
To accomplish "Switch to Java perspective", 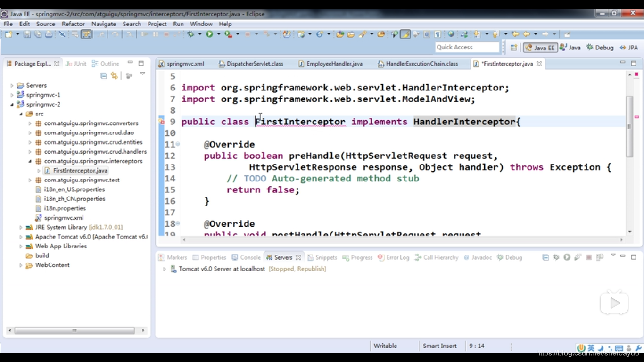I will 570,48.
